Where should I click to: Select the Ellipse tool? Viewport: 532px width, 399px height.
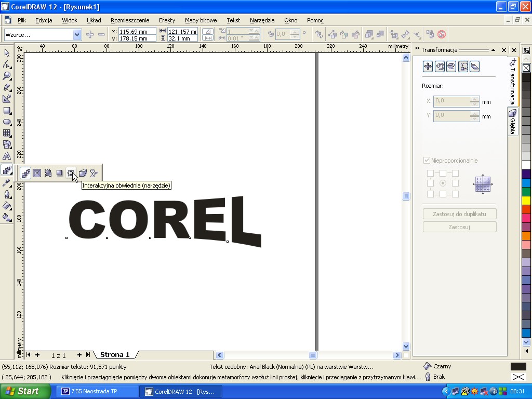(x=7, y=122)
